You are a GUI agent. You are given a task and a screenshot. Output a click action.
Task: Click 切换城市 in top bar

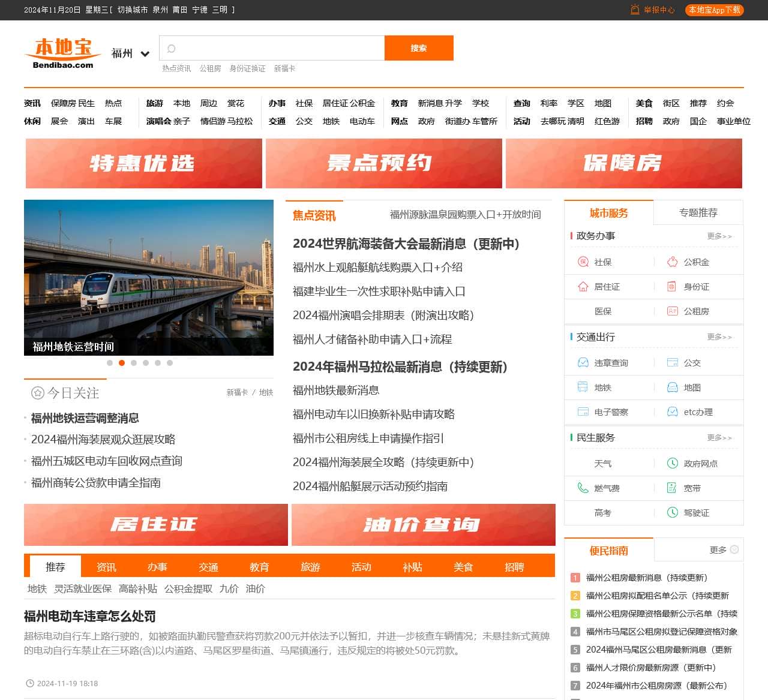click(x=133, y=10)
